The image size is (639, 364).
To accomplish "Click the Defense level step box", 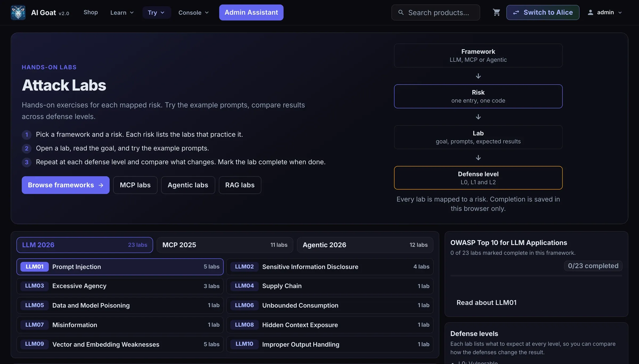I will point(478,178).
